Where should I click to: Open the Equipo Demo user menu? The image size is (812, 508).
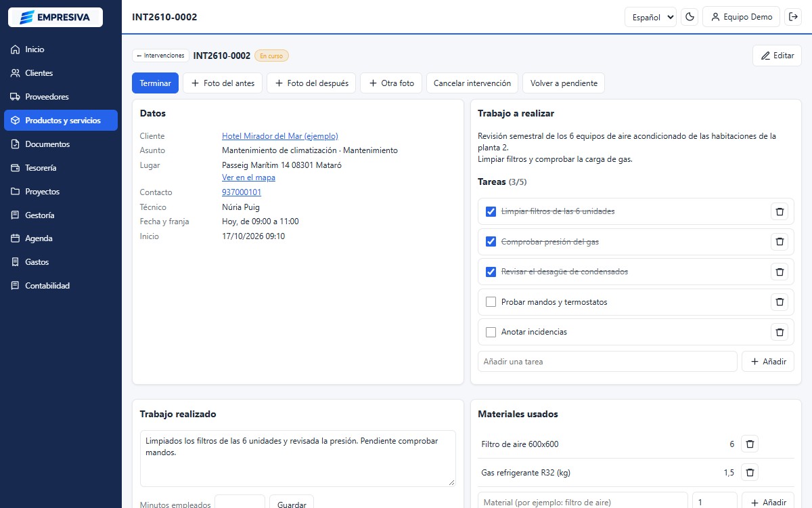coord(742,17)
